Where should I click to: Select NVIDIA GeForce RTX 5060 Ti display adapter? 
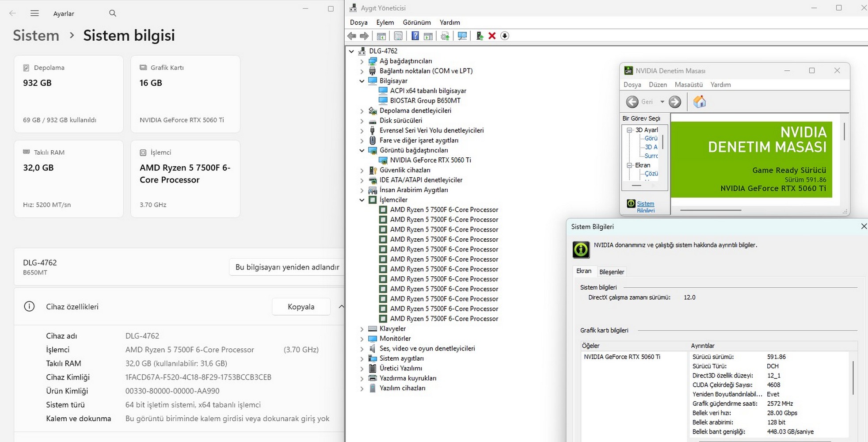(430, 160)
